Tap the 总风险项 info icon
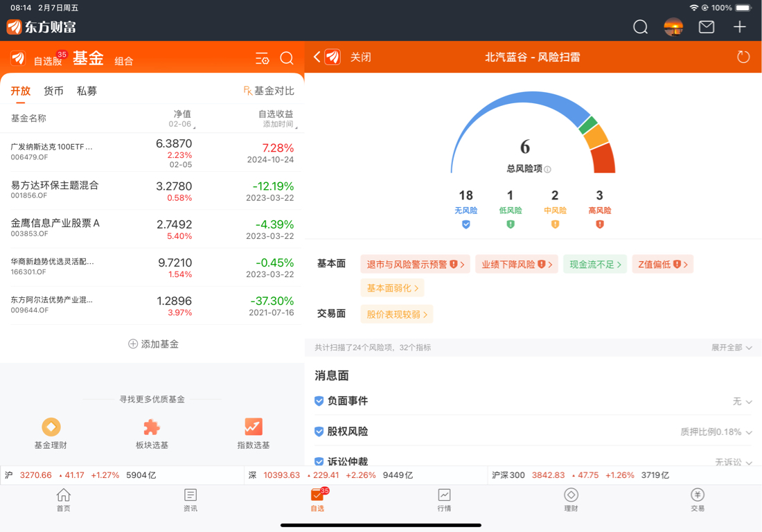Screen dimensions: 762x532 click(548, 169)
